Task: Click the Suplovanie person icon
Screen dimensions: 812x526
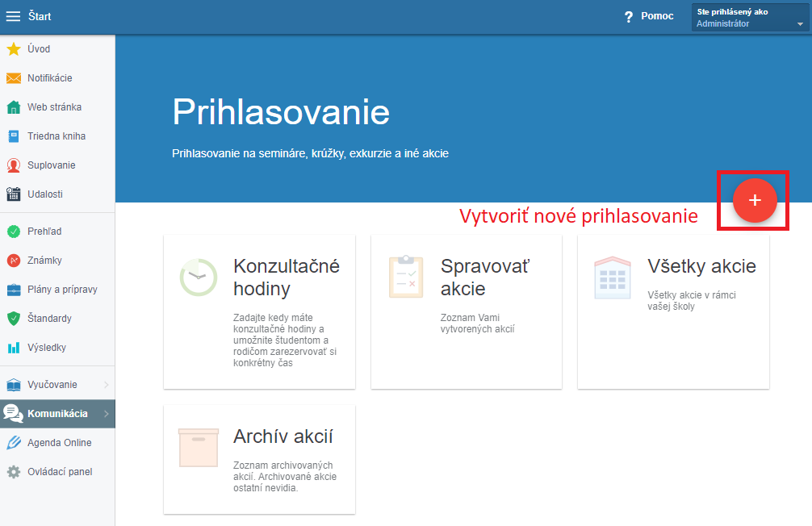Action: pos(14,165)
